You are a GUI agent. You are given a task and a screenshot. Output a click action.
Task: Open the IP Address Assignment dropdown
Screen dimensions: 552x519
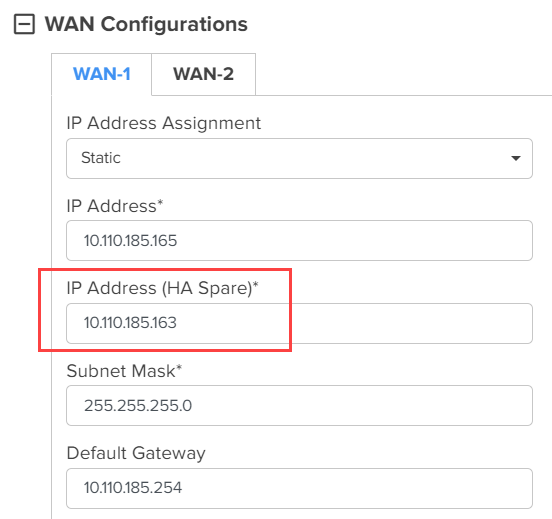pos(299,158)
